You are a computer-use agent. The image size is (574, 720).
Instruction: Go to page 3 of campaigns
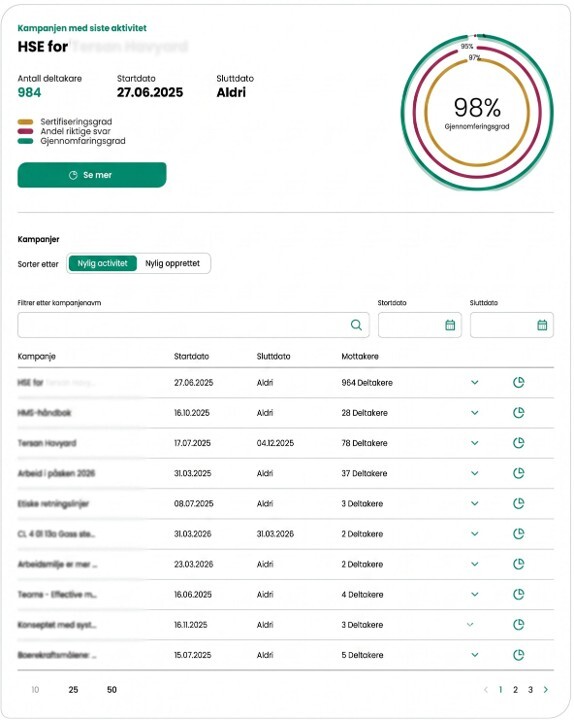(x=530, y=690)
